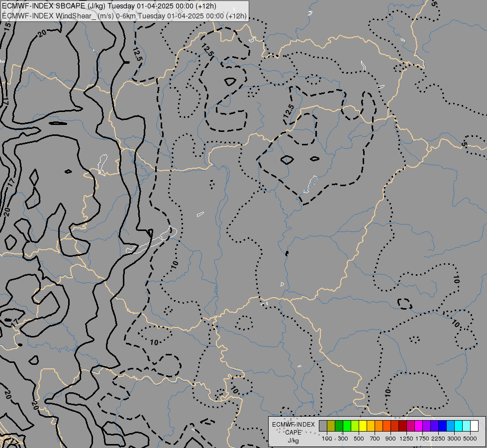This screenshot has width=487, height=448.
Task: Click the olive swatch just after 100
Action: (331, 426)
